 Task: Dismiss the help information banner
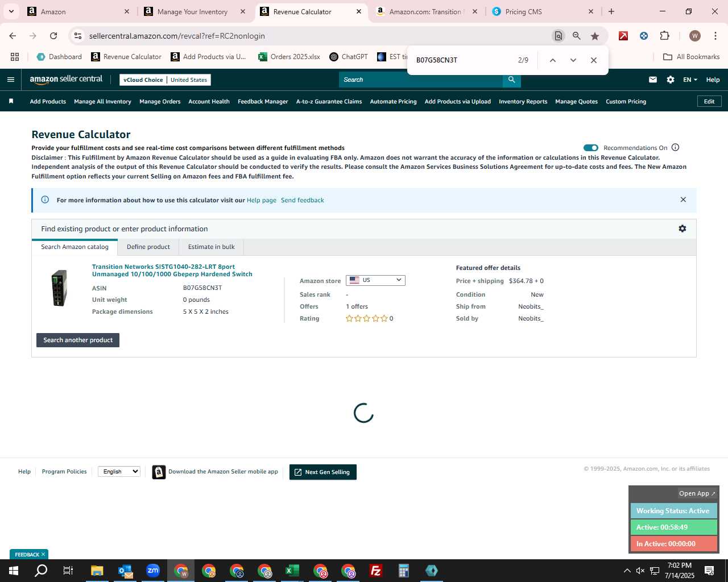(x=683, y=199)
